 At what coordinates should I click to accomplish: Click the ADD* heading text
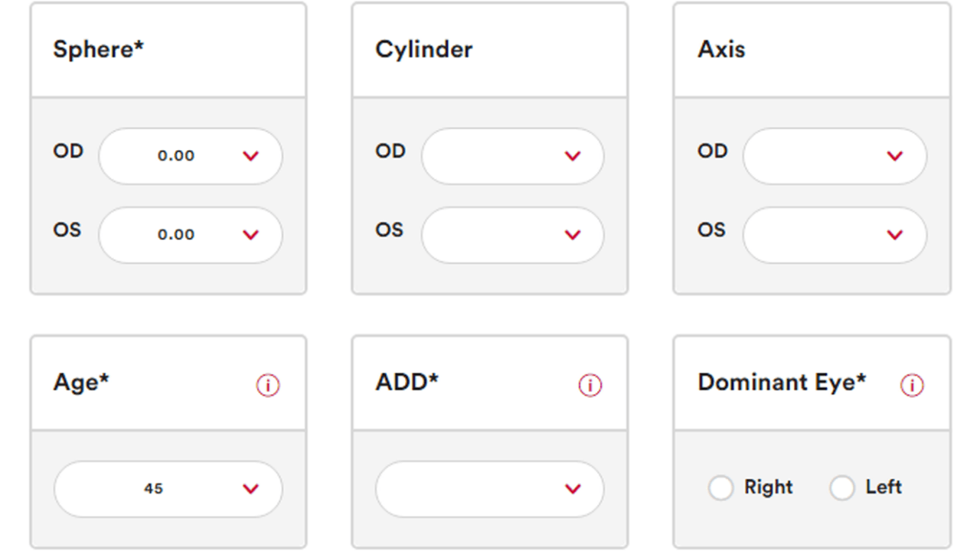pyautogui.click(x=407, y=382)
